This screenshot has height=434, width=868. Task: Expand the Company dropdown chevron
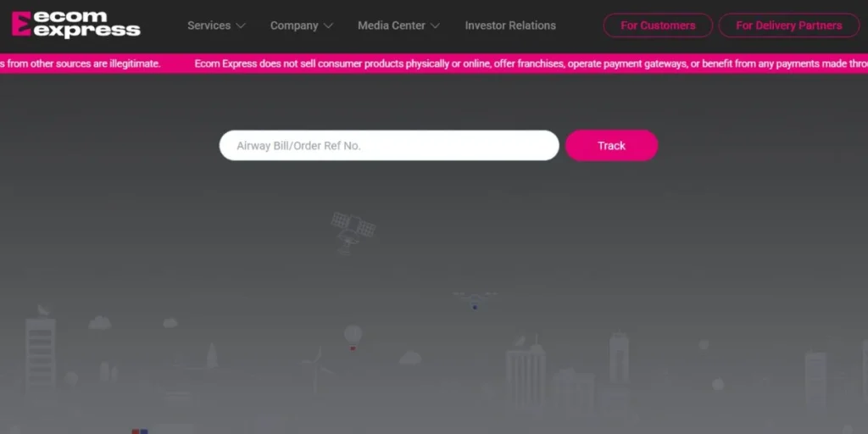click(328, 26)
